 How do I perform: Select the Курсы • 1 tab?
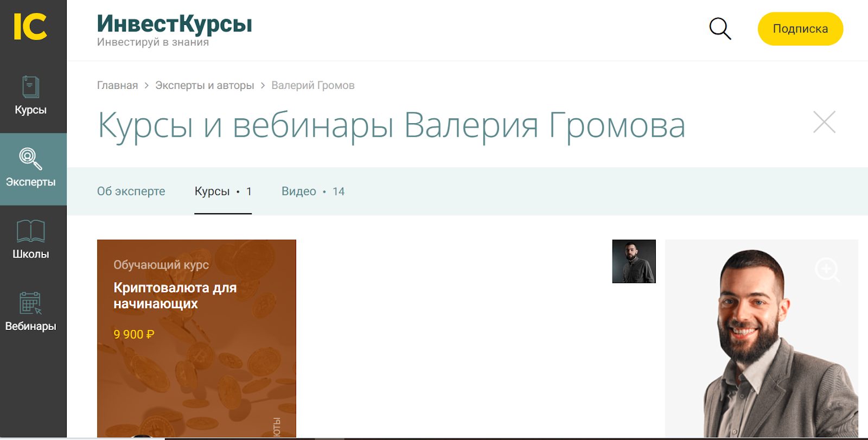tap(223, 192)
